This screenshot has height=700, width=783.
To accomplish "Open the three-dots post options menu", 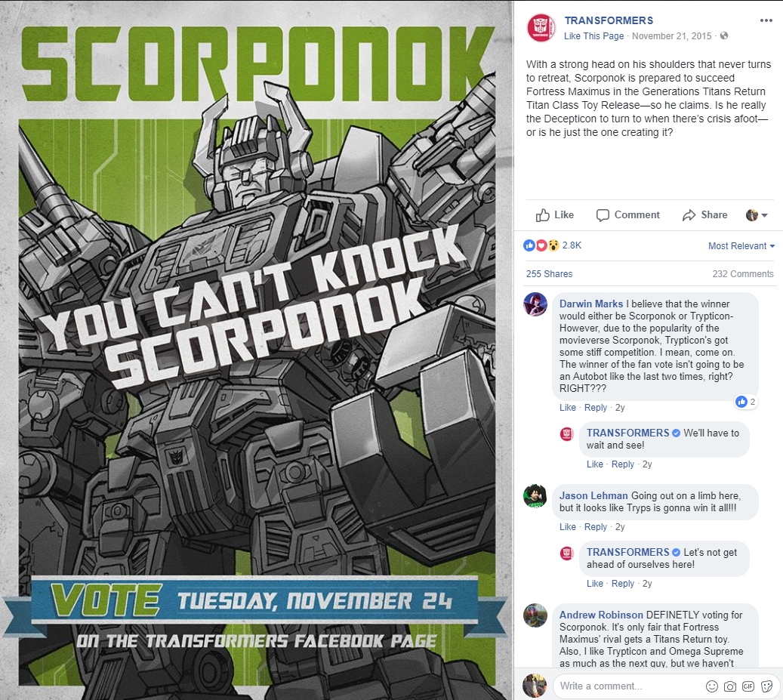I will [x=766, y=20].
